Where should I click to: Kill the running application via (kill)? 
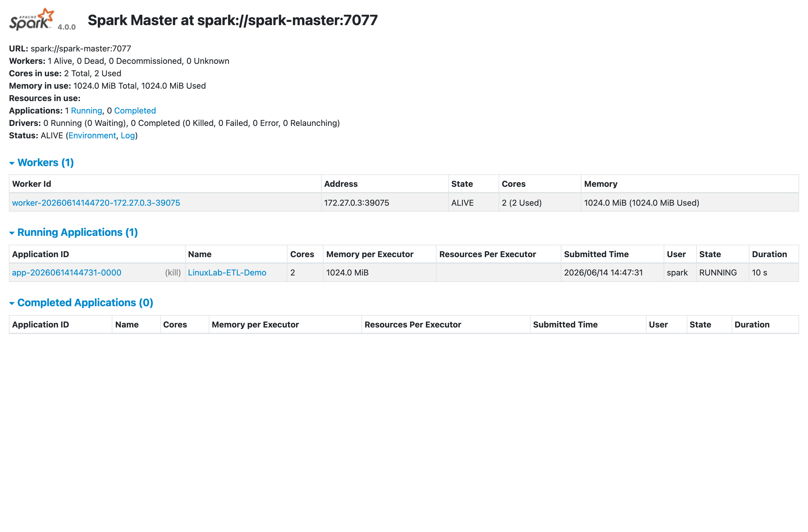173,273
